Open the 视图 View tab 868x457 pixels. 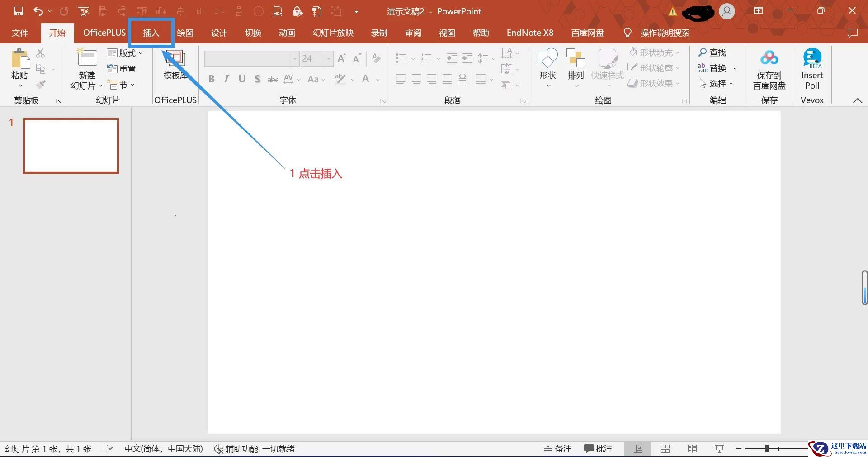coord(447,33)
